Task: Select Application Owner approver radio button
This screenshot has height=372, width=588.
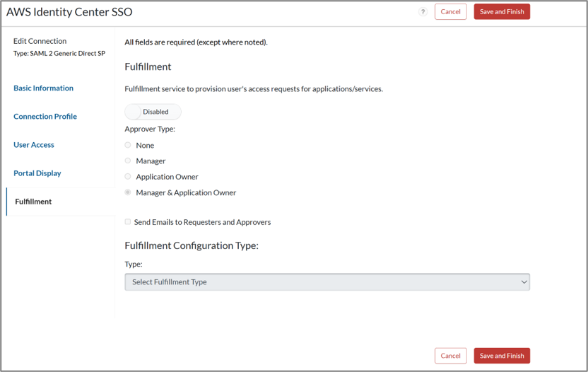Action: pyautogui.click(x=128, y=176)
